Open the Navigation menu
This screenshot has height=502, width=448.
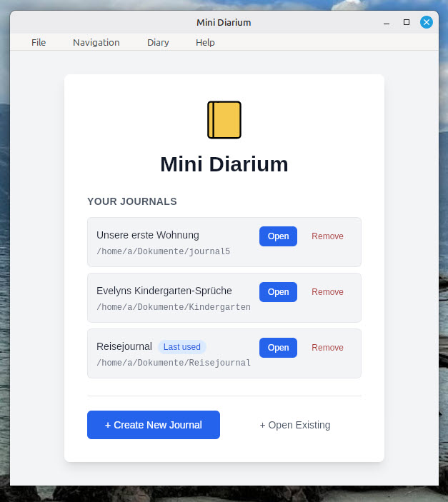(96, 42)
